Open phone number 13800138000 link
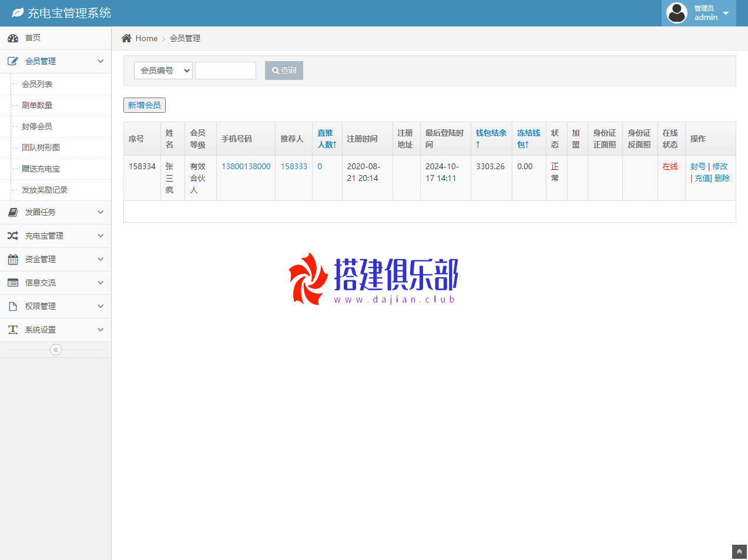Screen dimensions: 748x560 pyautogui.click(x=246, y=166)
